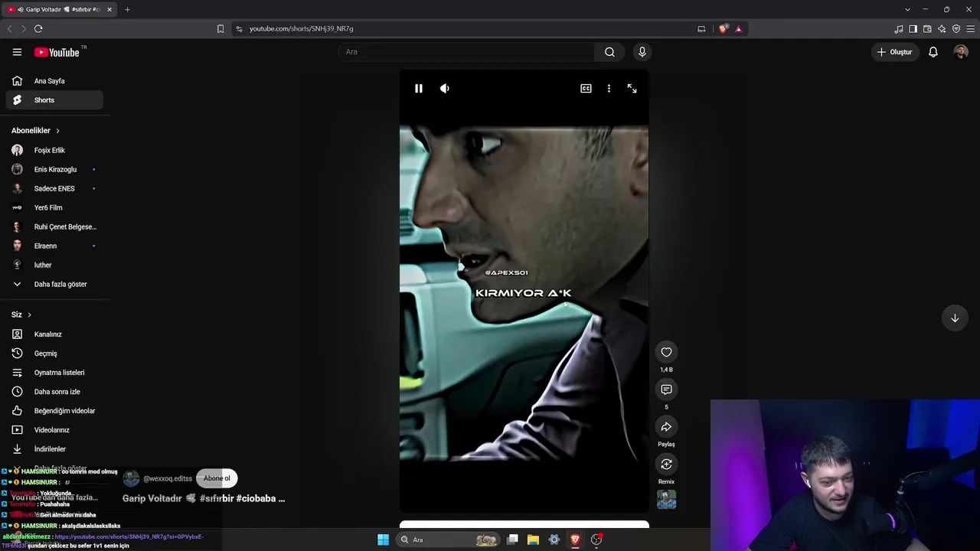Reload the page

pos(38,29)
